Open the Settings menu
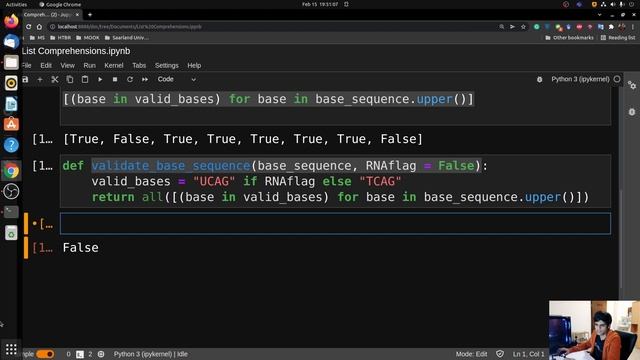The height and width of the screenshot is (360, 640). 167,65
